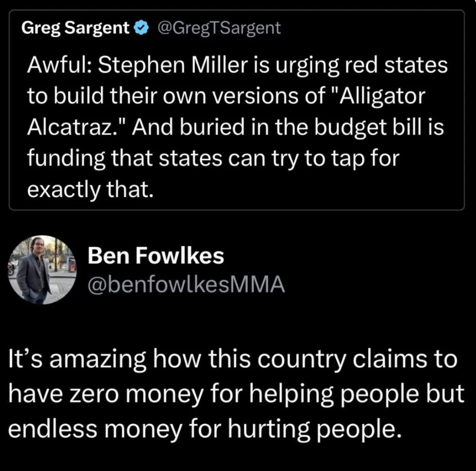Open the @benfowlkesMMA handle
Image resolution: width=476 pixels, height=471 pixels.
coord(186,285)
